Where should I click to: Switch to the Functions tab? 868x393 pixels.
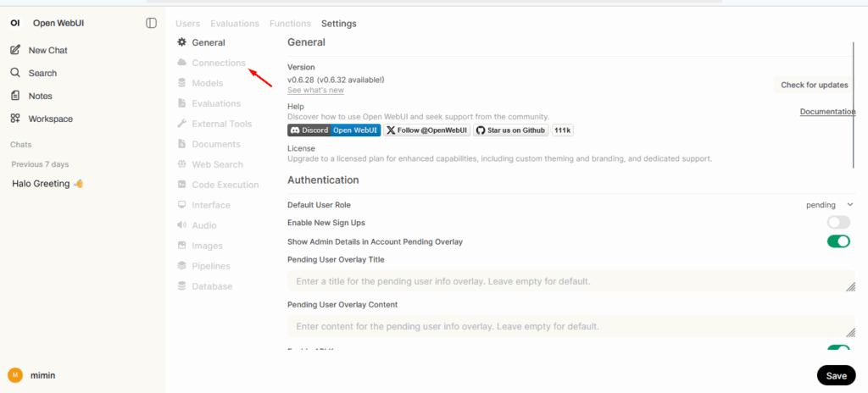click(290, 24)
